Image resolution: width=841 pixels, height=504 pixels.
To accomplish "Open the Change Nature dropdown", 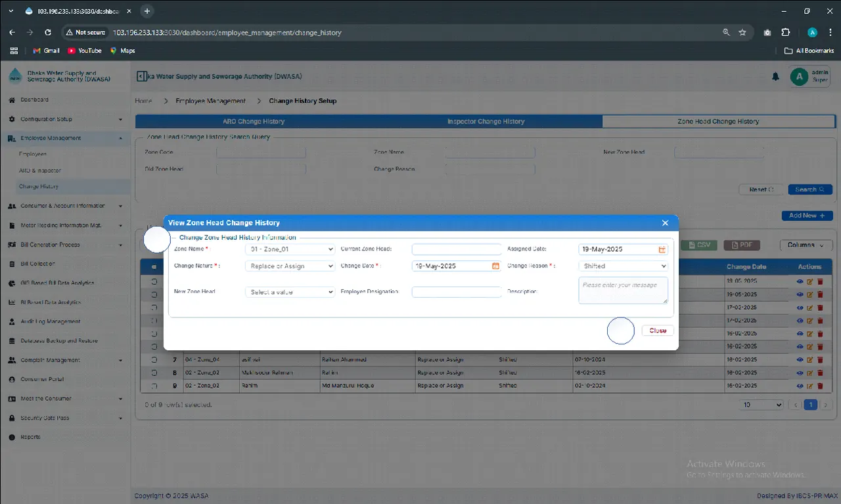I will coord(290,266).
